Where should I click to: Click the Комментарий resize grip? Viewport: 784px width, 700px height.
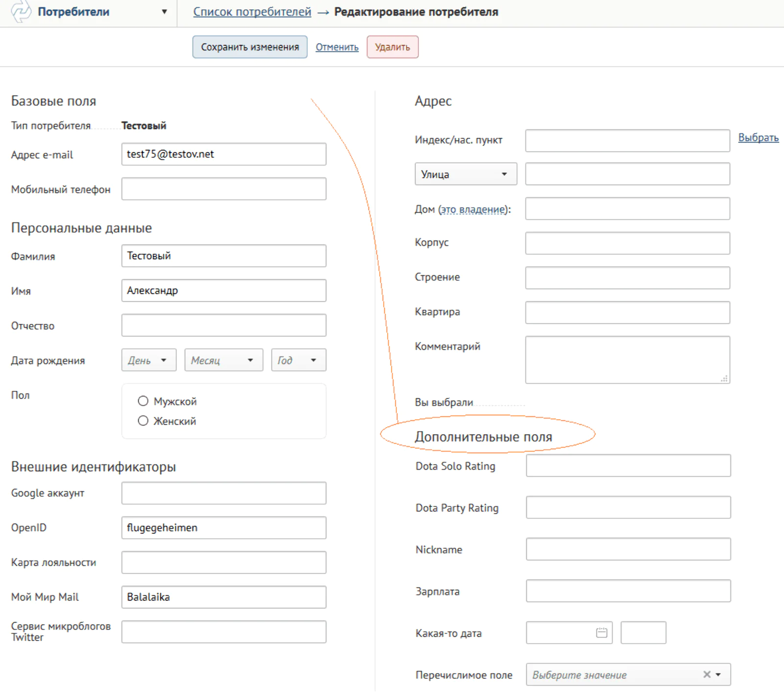tap(725, 379)
